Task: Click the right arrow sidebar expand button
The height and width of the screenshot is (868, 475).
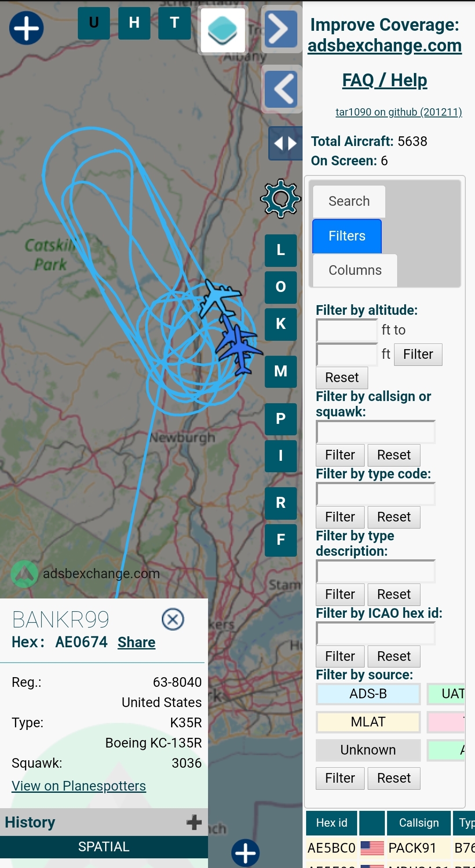Action: (282, 29)
